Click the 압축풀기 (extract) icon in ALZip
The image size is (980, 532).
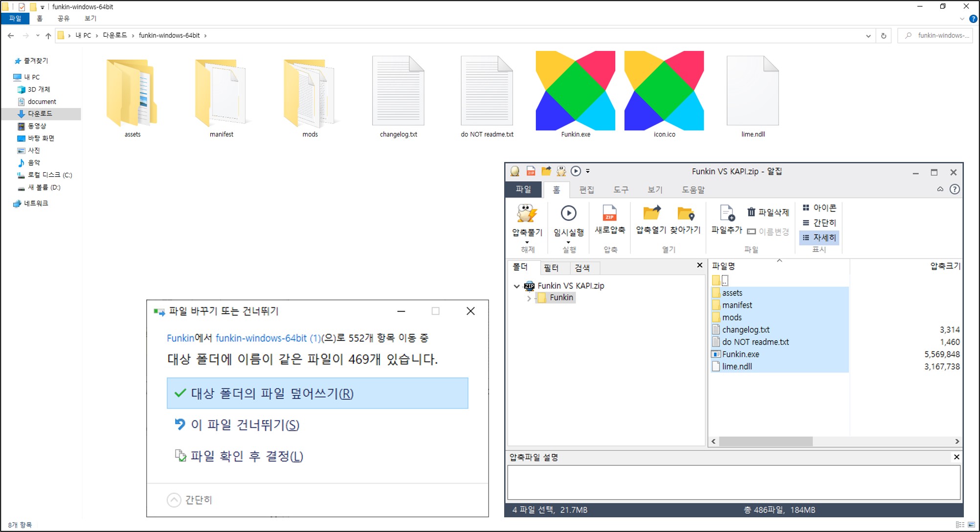[527, 214]
